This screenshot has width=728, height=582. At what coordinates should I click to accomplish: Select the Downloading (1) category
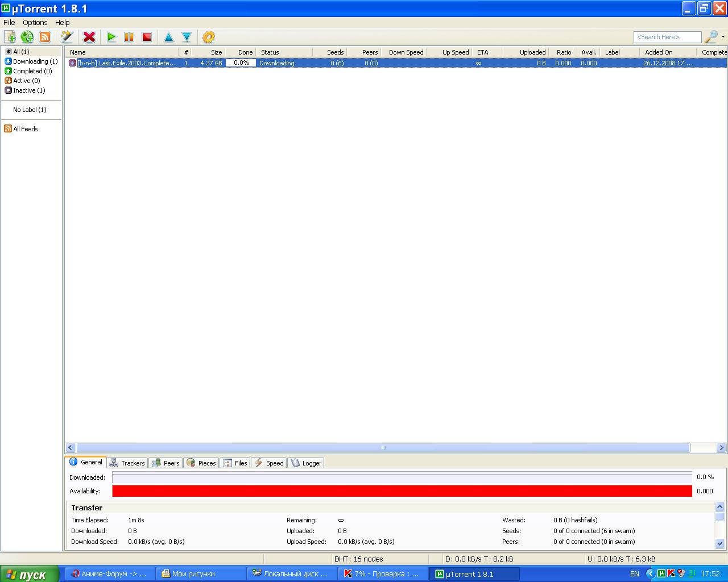[x=31, y=61]
